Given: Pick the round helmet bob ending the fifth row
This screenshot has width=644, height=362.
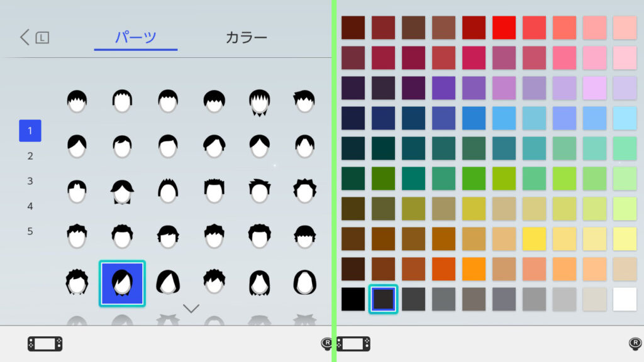Looking at the screenshot, I should [x=305, y=282].
